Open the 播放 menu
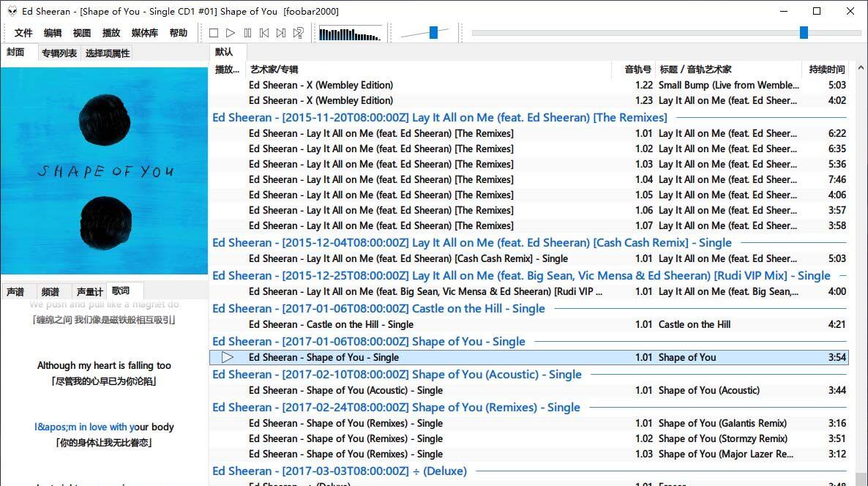This screenshot has width=868, height=486. coord(111,33)
